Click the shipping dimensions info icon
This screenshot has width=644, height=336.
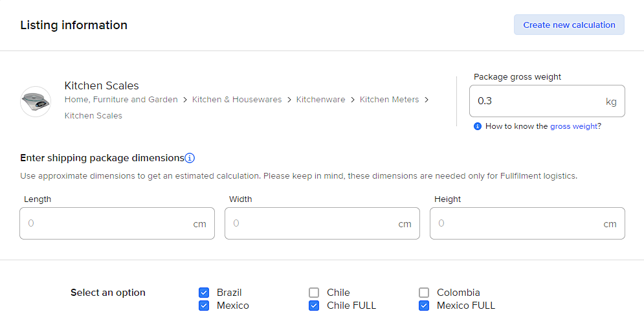click(190, 158)
